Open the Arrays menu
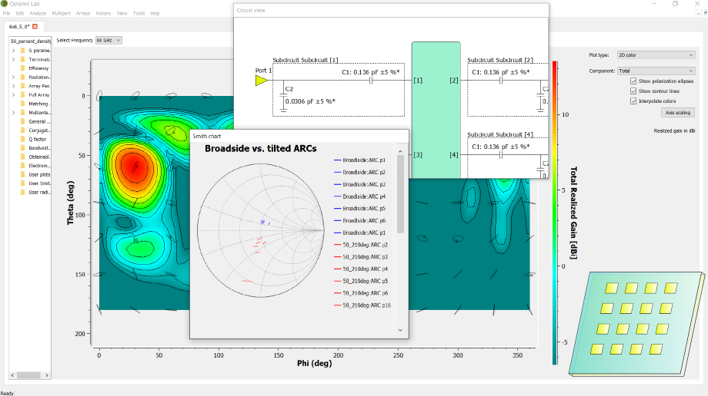 click(83, 13)
